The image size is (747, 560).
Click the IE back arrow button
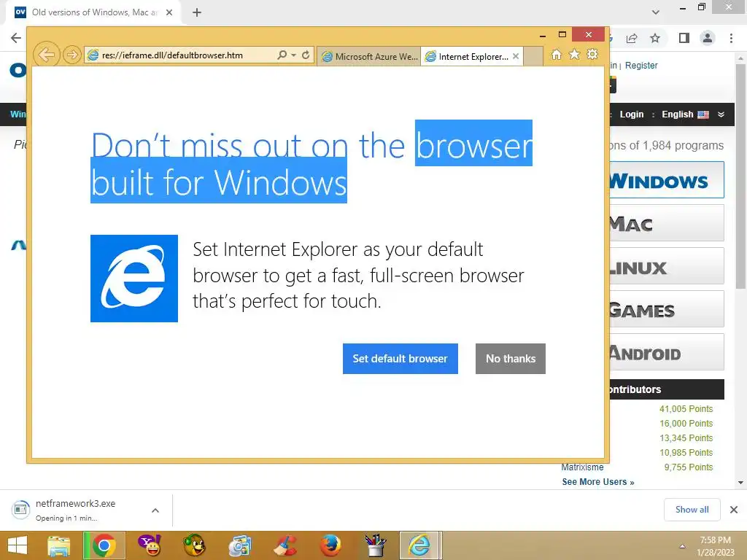(x=46, y=55)
